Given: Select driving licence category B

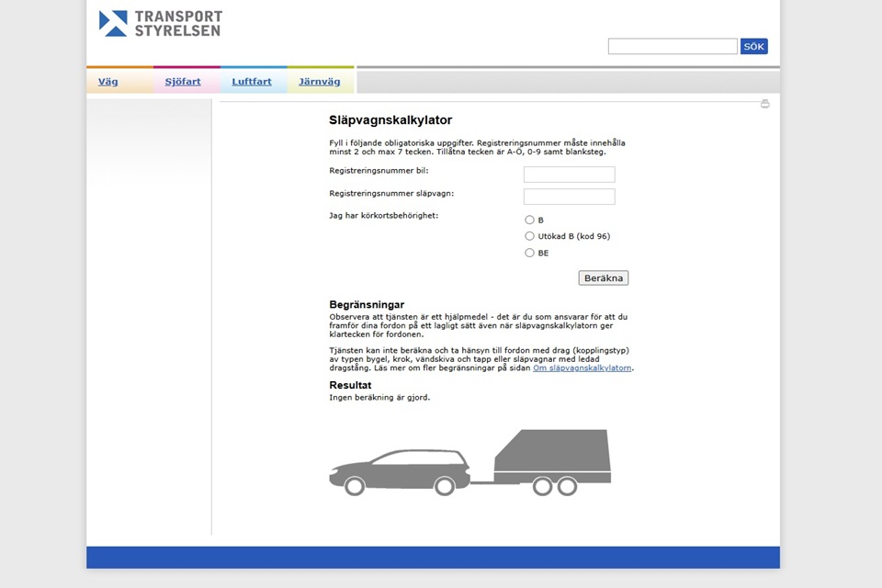Looking at the screenshot, I should pyautogui.click(x=529, y=220).
